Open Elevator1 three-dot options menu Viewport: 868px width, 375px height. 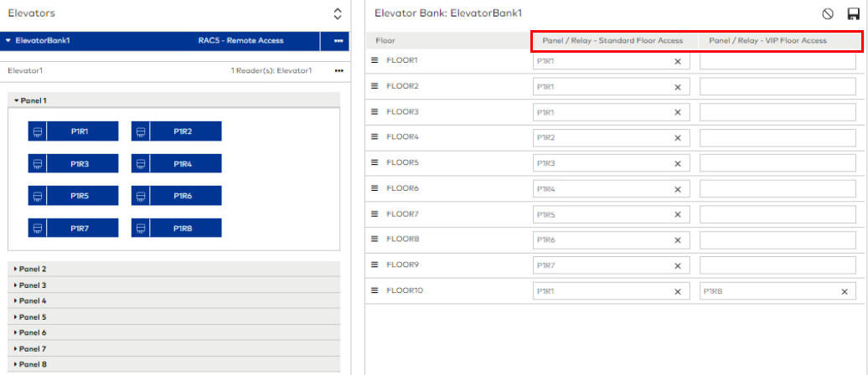point(338,71)
